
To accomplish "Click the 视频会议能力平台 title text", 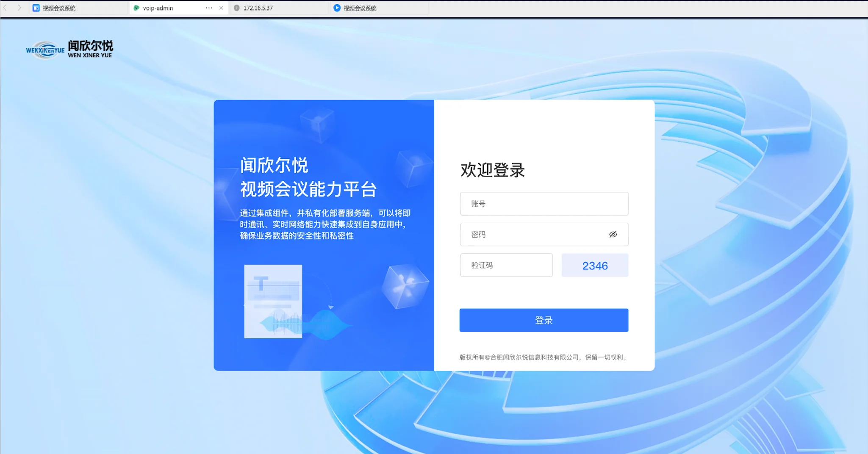I will [308, 189].
